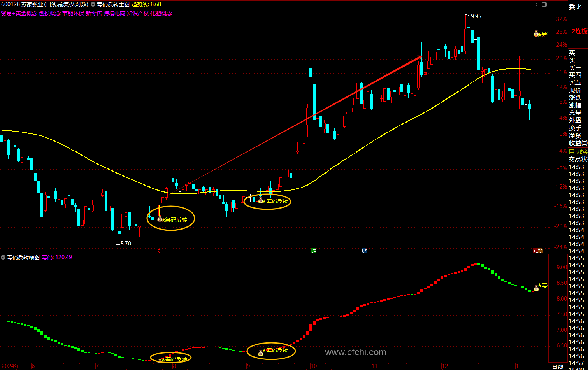Viewport: 588px width, 370px height.
Task: Click money-bag signal icon near August candles
Action: [x=160, y=219]
